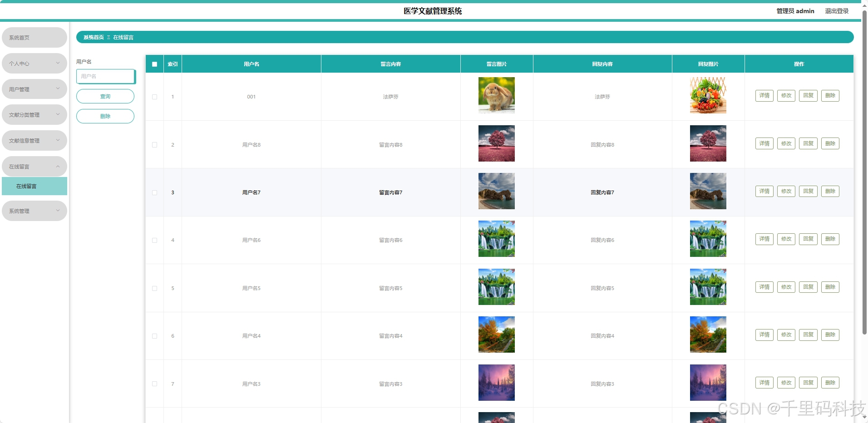Click 修改 for user 001

pyautogui.click(x=786, y=96)
